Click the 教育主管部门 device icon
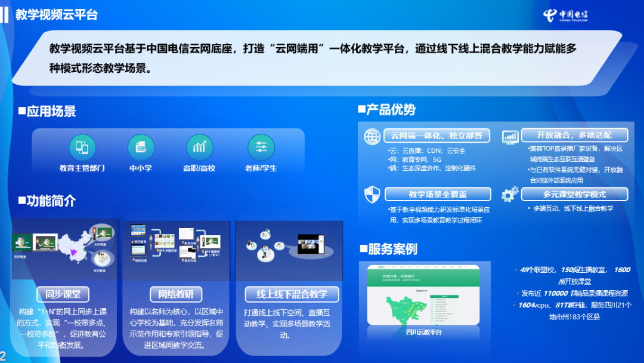This screenshot has width=644, height=363. click(82, 147)
